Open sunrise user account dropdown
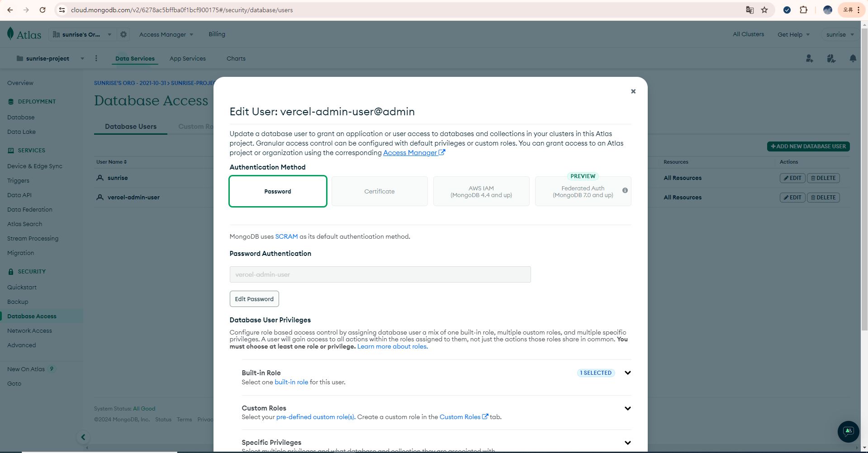 840,34
